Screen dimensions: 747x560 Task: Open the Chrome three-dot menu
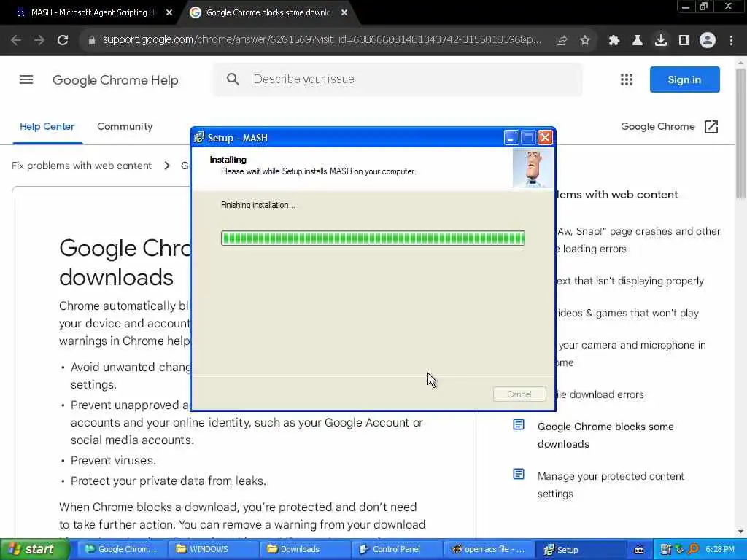(731, 41)
